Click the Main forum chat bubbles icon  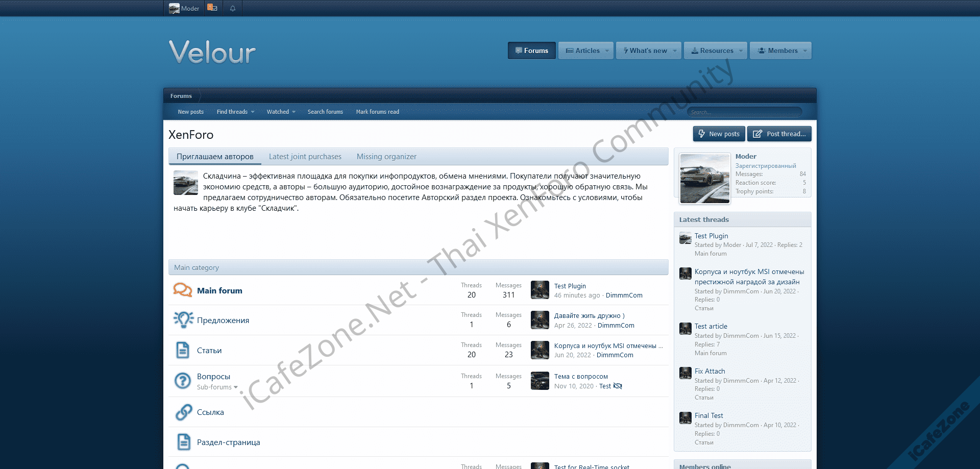coord(182,290)
